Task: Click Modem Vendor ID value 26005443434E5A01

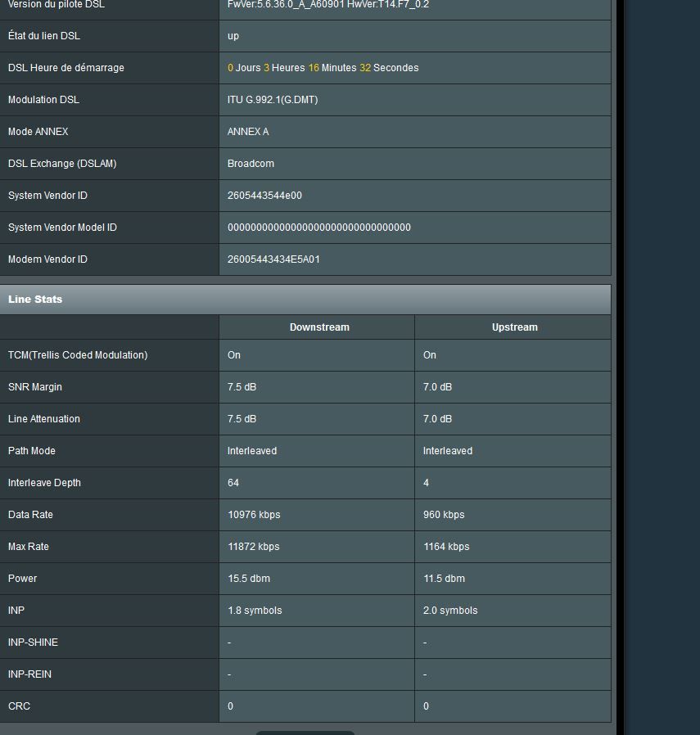Action: click(273, 259)
